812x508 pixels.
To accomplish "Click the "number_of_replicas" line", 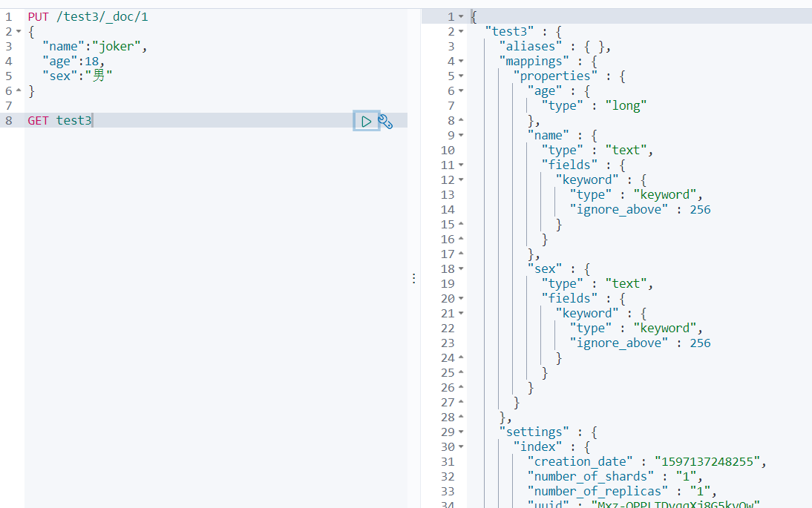I will point(622,492).
